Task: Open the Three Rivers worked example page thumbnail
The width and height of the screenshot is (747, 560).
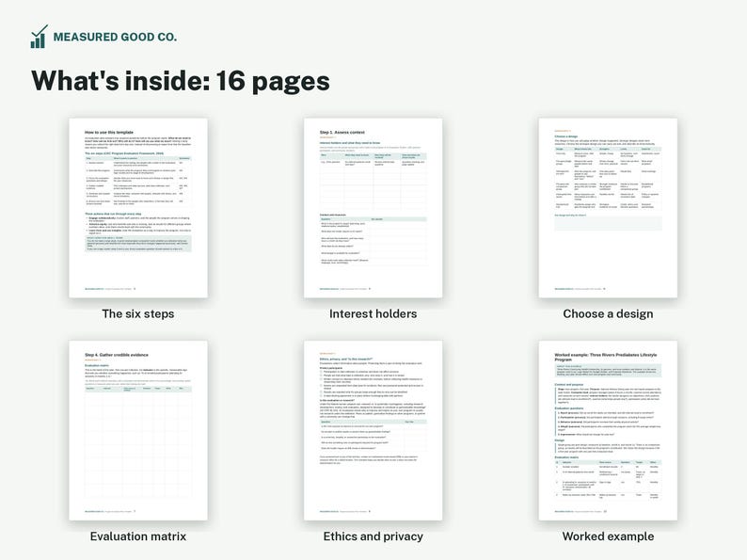Action: [x=608, y=430]
